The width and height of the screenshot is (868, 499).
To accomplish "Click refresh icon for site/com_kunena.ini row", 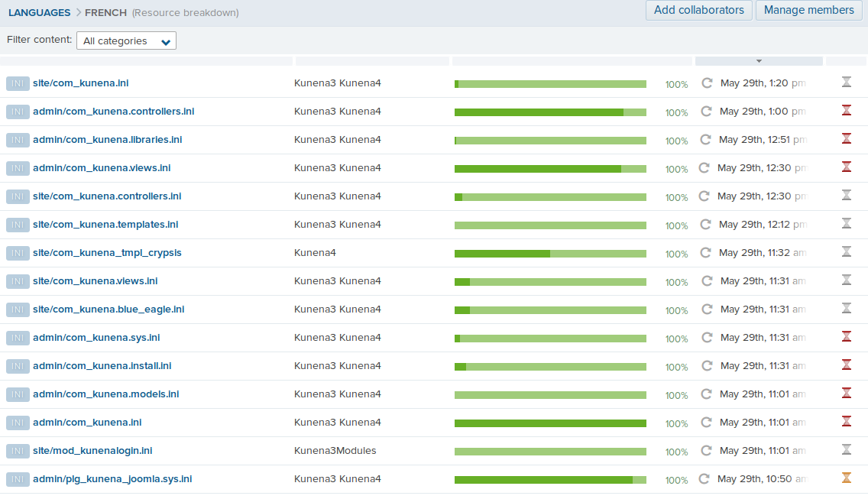I will (707, 83).
